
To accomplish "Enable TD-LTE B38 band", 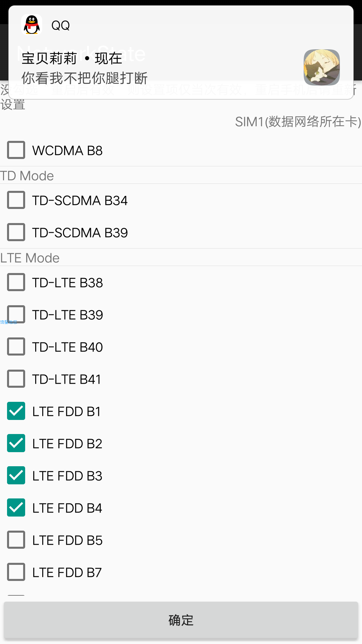I will pos(16,282).
